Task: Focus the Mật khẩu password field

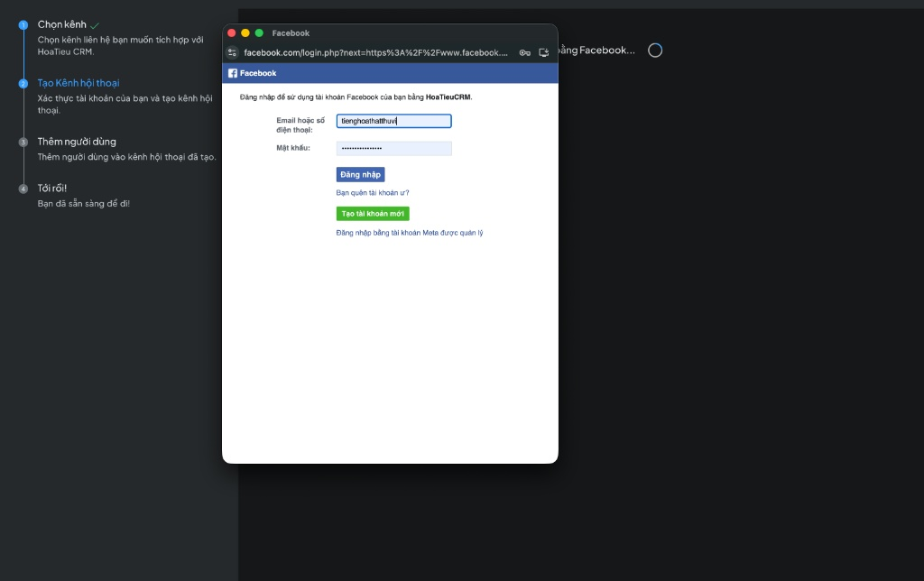Action: click(x=393, y=148)
